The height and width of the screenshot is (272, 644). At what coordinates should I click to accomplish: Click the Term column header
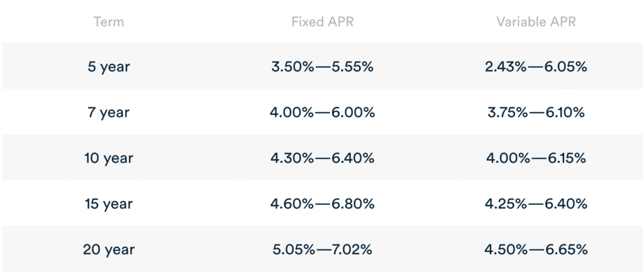109,22
